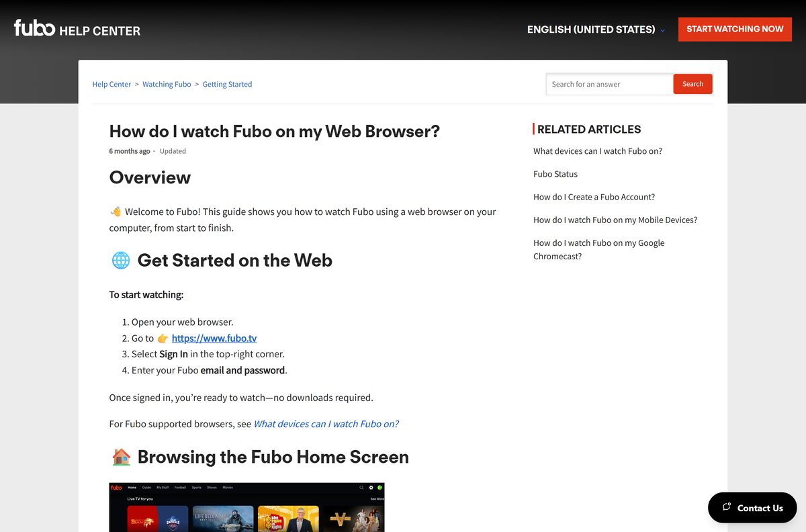Open related article What devices can I watch Fubo on?
The width and height of the screenshot is (806, 532).
click(x=598, y=151)
